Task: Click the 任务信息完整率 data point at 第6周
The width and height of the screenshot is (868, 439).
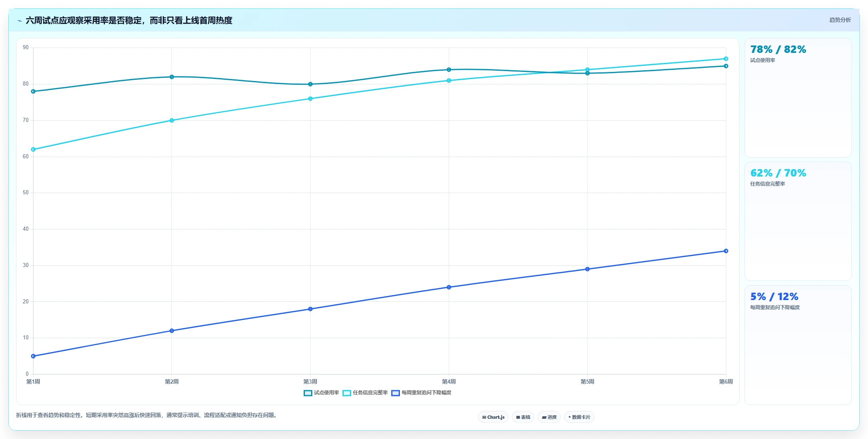Action: (726, 59)
